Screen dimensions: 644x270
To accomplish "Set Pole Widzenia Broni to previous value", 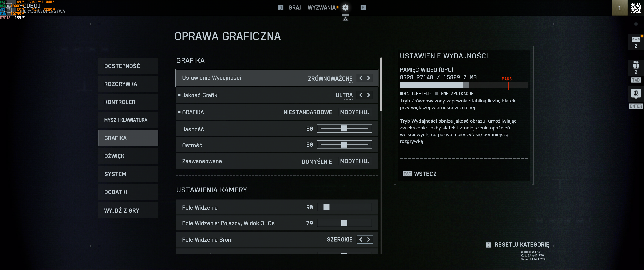I will (361, 239).
